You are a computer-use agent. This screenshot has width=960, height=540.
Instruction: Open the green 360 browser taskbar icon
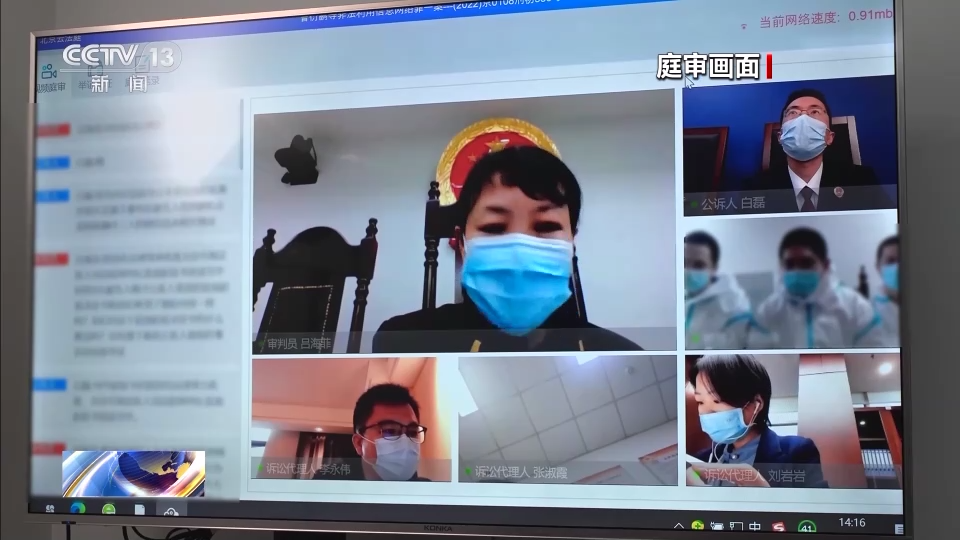pos(108,510)
